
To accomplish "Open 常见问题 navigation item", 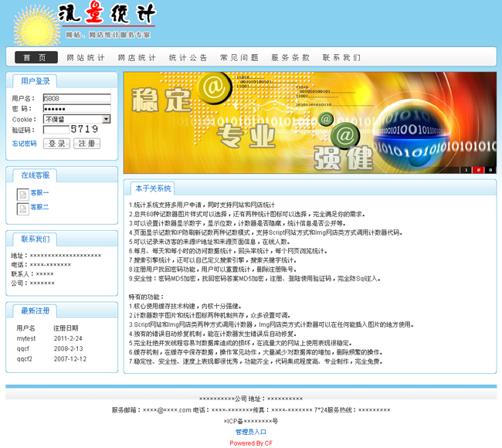I will pyautogui.click(x=239, y=58).
